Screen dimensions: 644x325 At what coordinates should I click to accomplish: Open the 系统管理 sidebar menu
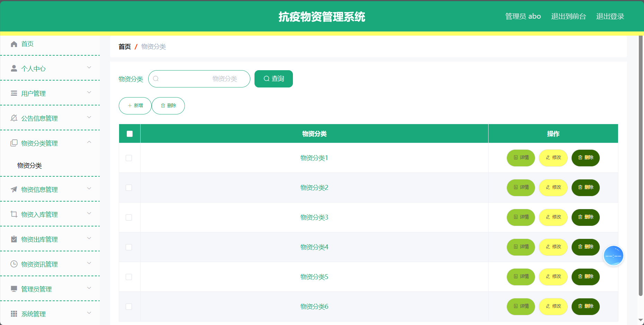click(50, 314)
